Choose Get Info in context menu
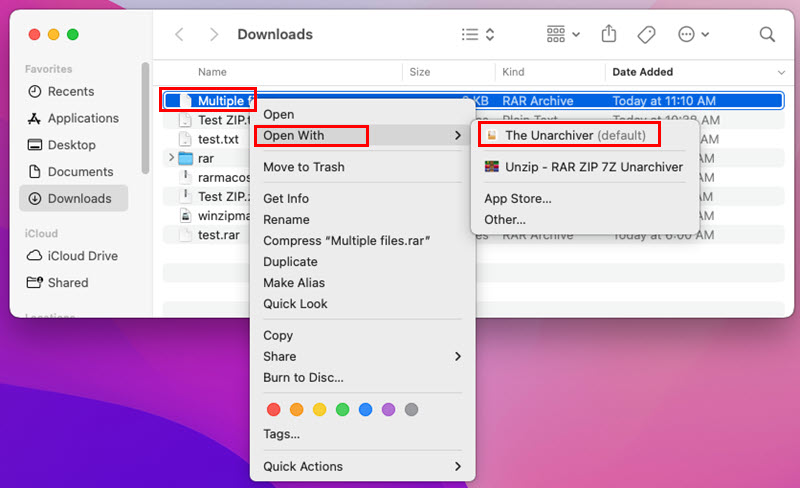Viewport: 800px width, 488px height. coord(286,199)
